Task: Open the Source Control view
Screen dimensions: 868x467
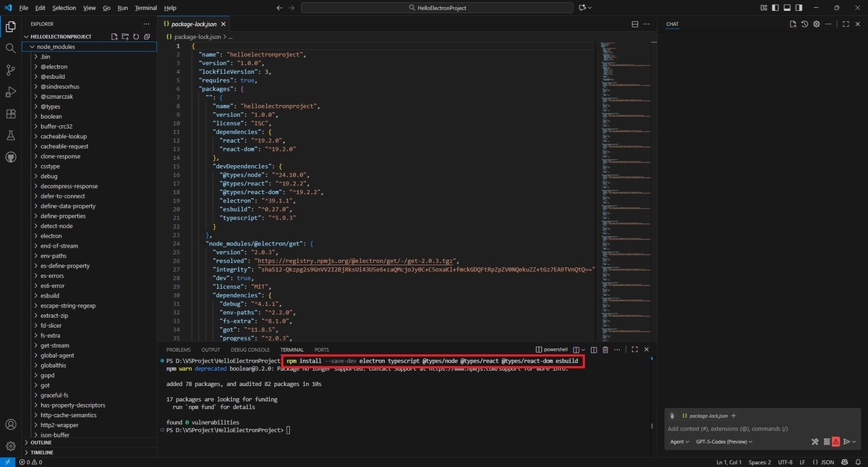Action: 10,70
